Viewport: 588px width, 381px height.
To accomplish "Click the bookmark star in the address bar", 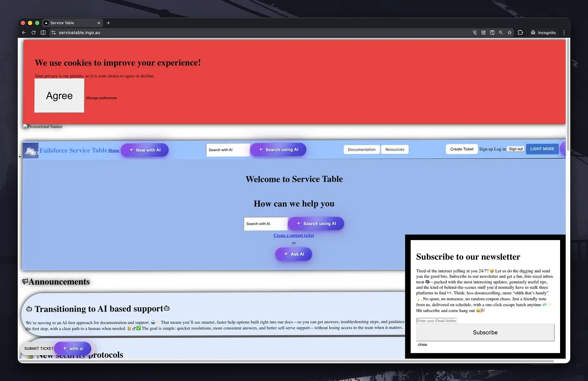I will [x=509, y=32].
